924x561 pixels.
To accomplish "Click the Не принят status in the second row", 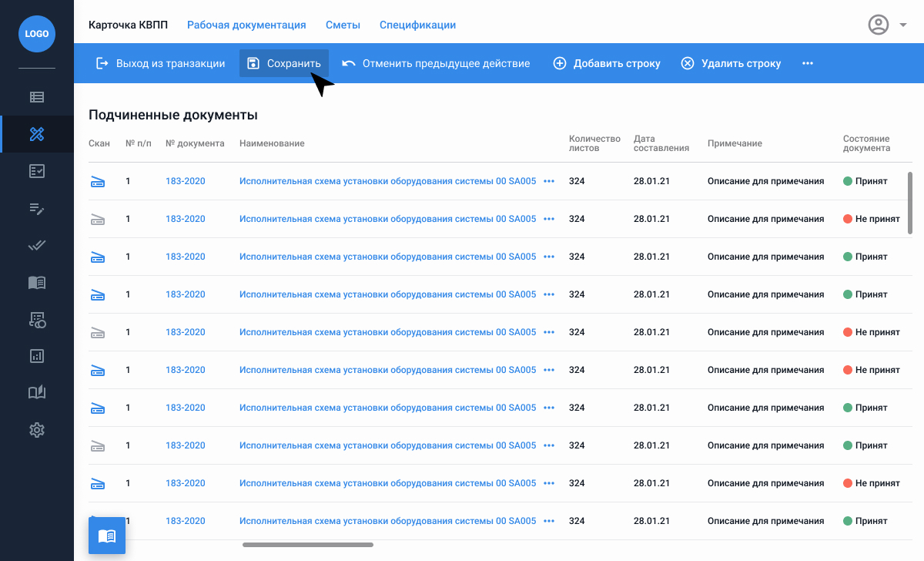I will point(872,219).
